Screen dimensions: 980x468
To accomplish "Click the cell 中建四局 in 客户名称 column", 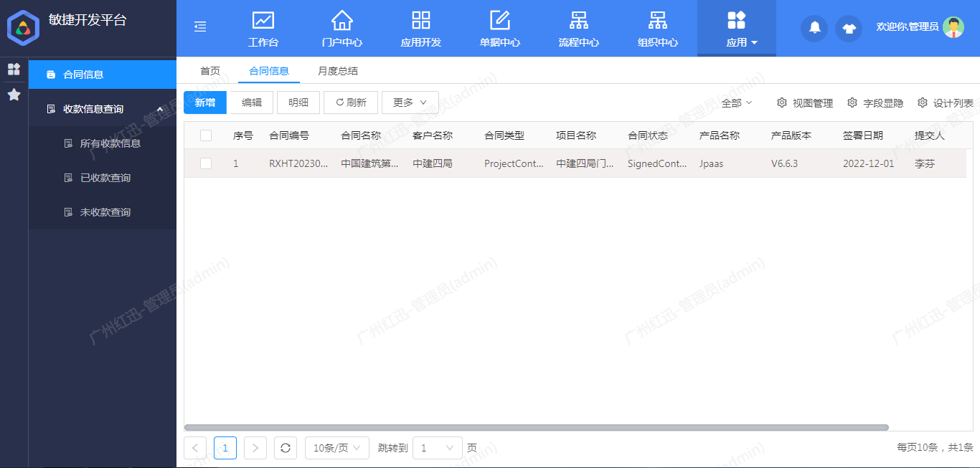I will 433,163.
